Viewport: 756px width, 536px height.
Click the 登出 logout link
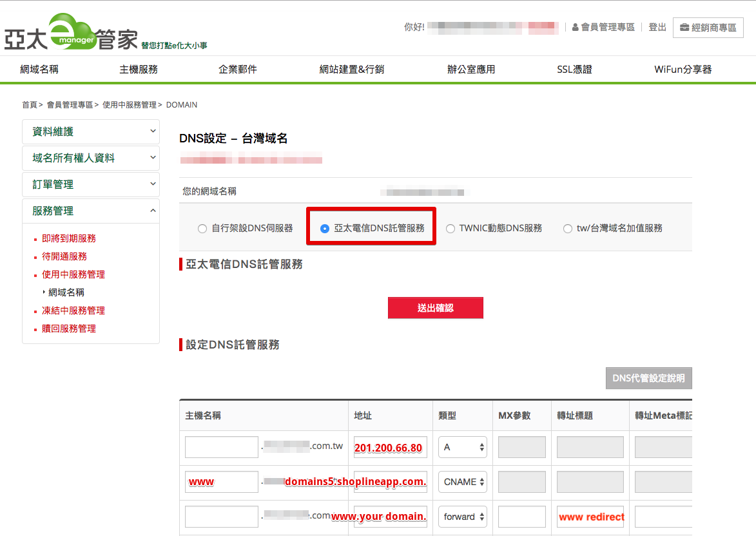[x=657, y=28]
